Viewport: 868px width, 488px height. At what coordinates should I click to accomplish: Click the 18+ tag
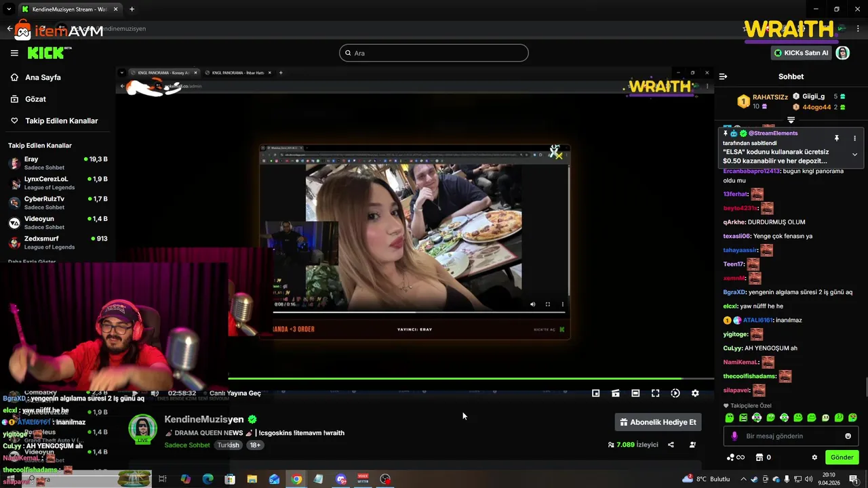point(255,445)
